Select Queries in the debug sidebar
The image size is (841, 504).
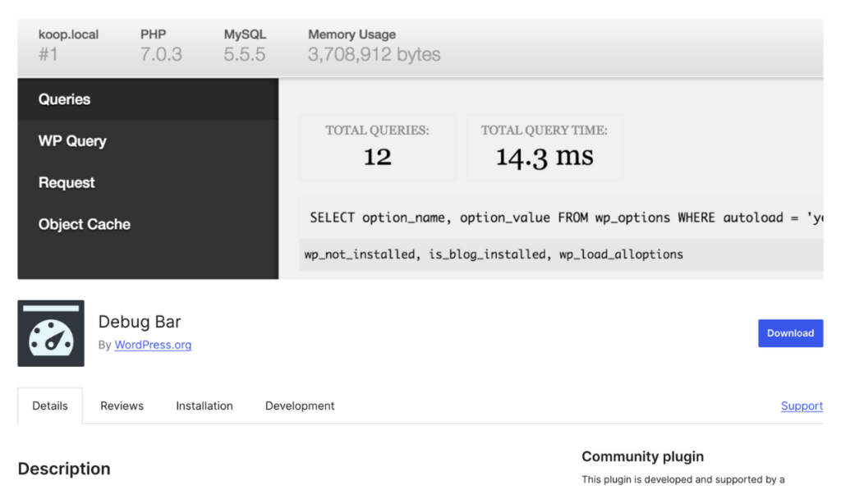(64, 99)
